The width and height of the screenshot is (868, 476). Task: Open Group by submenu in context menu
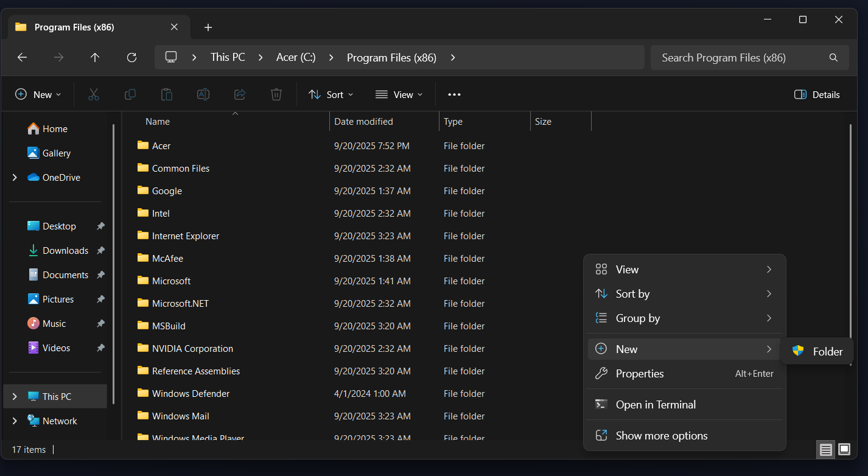(x=685, y=318)
